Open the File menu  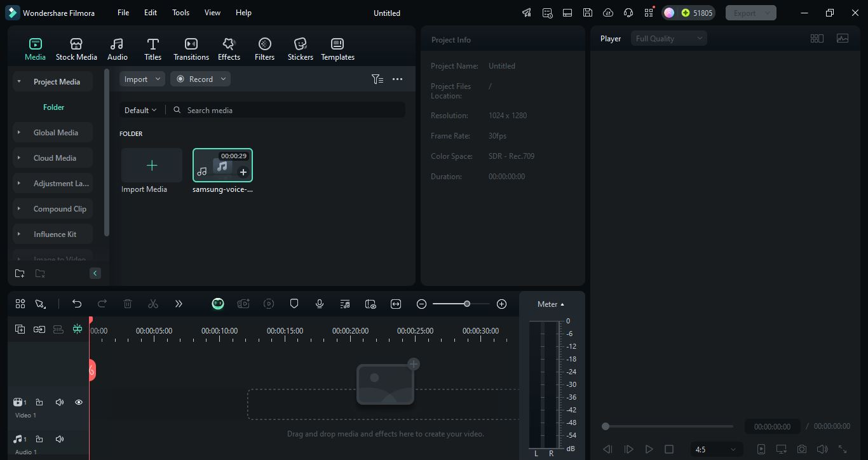123,13
